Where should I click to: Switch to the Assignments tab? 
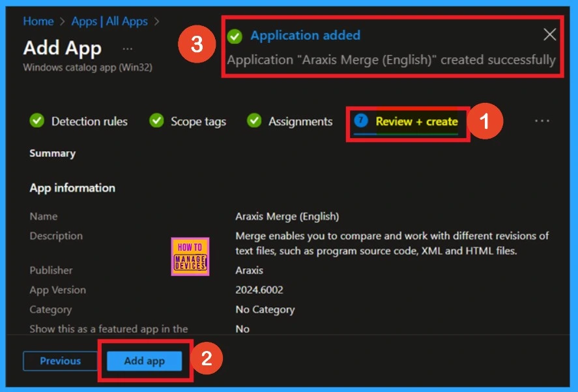coord(300,121)
